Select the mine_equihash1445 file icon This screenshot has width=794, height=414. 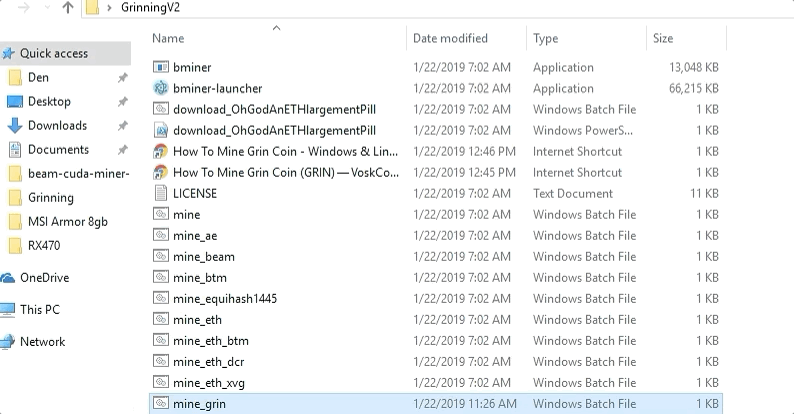[x=161, y=298]
